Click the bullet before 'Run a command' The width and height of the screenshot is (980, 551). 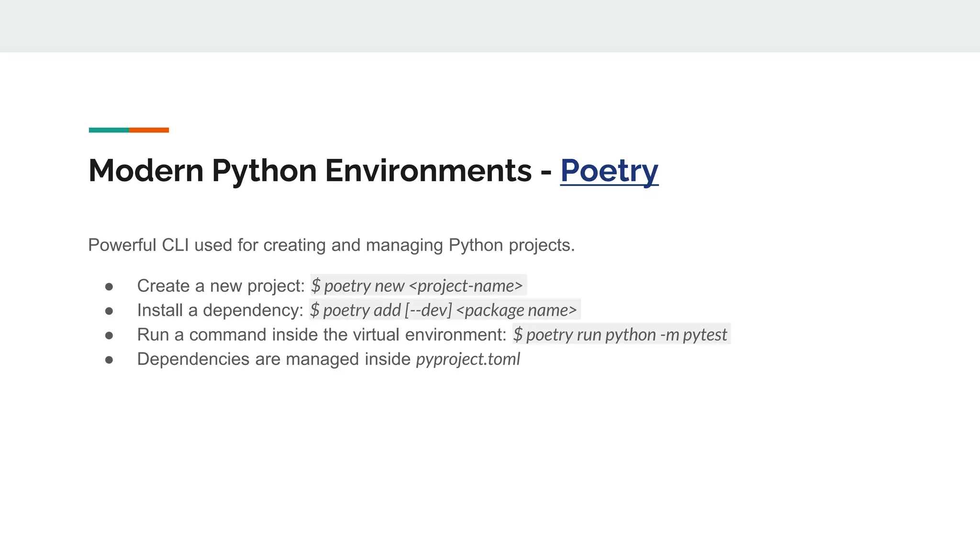coord(109,335)
